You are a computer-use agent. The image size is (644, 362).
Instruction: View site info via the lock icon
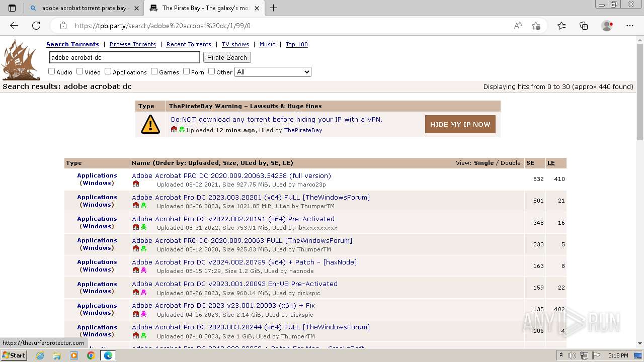[63, 26]
